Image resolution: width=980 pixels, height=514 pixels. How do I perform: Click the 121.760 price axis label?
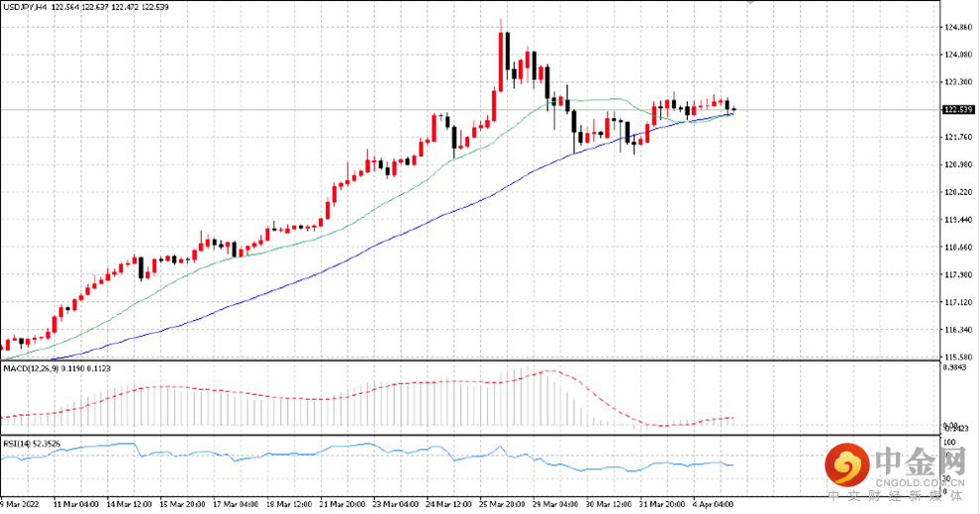coord(959,137)
